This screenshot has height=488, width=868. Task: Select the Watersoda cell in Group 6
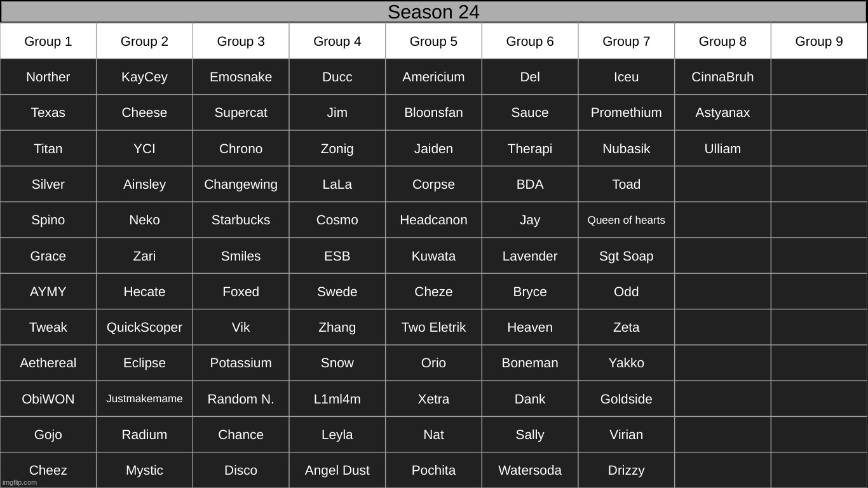click(530, 470)
